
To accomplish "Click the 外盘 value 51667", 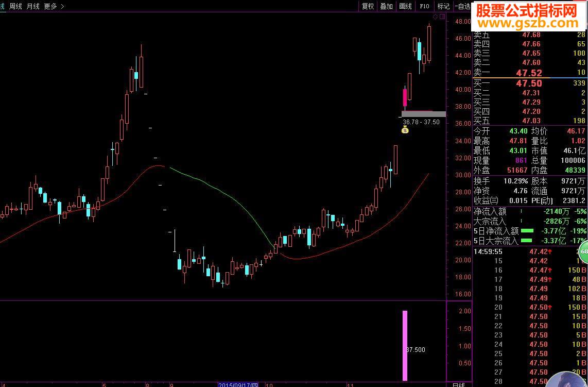I will (x=517, y=170).
